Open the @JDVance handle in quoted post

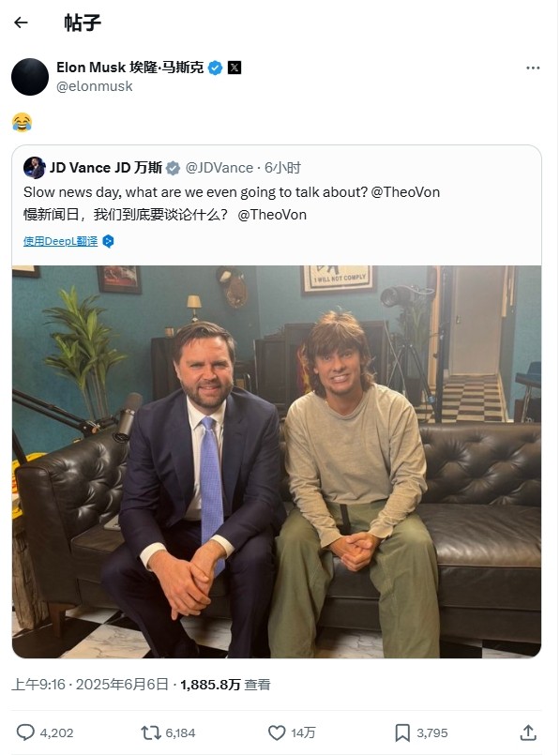click(219, 168)
